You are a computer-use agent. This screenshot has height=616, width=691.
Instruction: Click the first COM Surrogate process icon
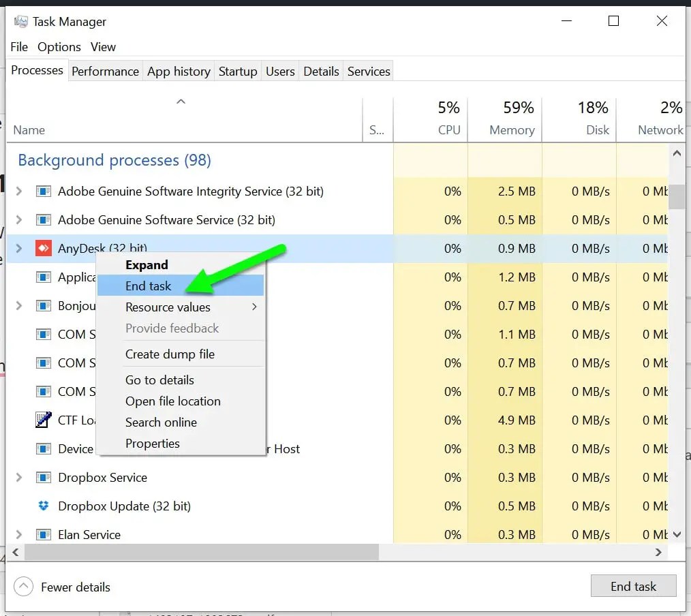click(x=44, y=334)
